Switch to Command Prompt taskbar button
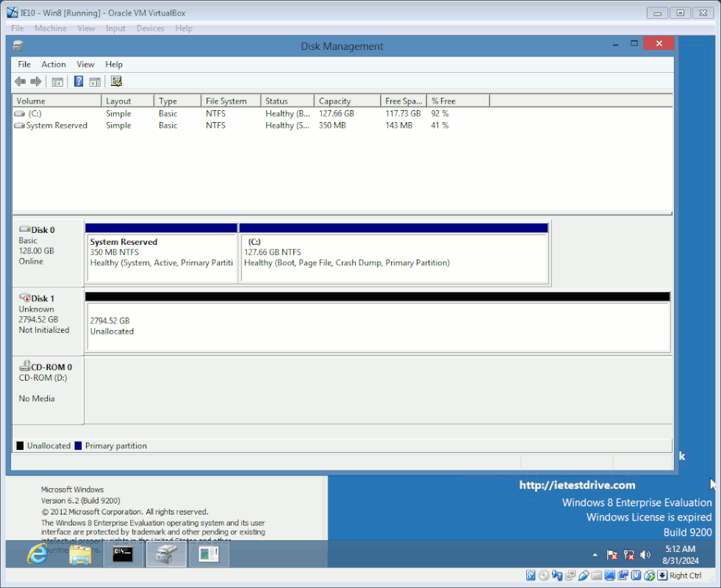This screenshot has height=588, width=721. coord(123,554)
